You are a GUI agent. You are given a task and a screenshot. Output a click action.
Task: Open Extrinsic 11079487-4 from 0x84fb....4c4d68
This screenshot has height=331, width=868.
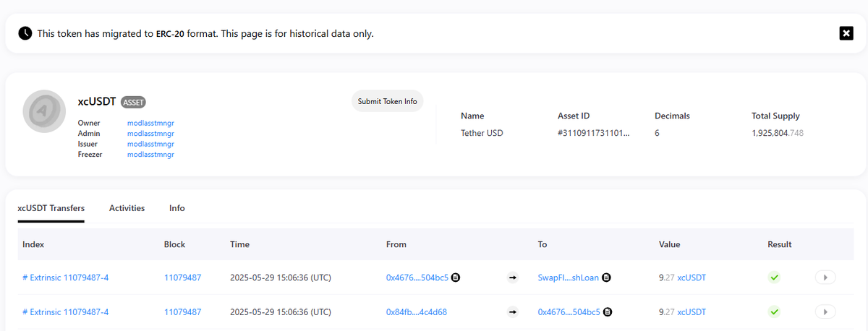(66, 312)
